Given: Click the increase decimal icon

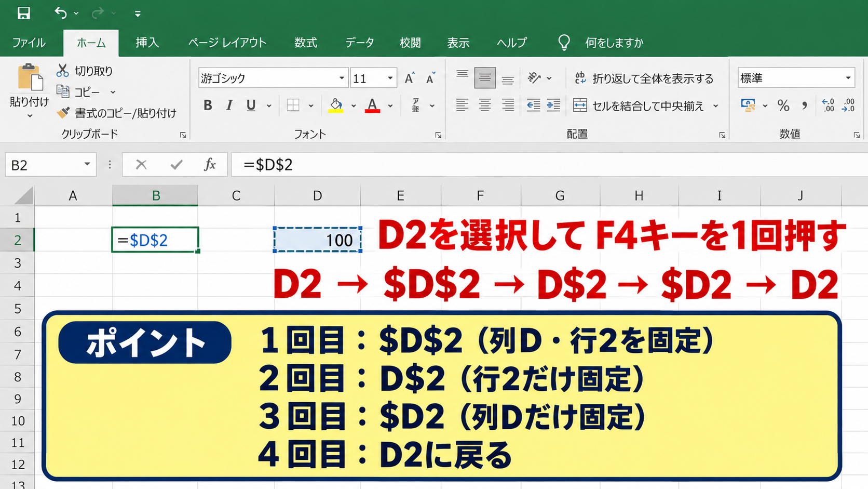Looking at the screenshot, I should coord(828,105).
